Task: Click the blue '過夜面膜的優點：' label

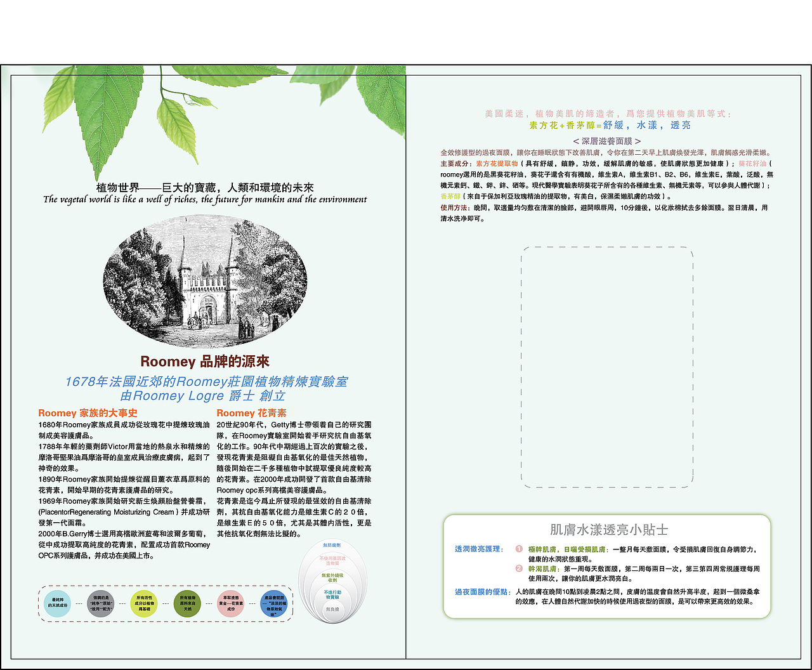Action: point(483,592)
